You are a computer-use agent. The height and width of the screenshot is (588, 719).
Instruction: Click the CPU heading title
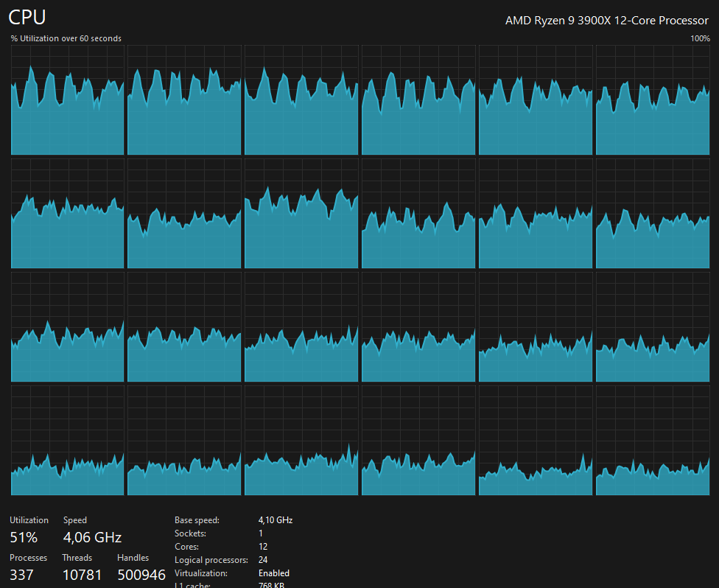[x=27, y=18]
